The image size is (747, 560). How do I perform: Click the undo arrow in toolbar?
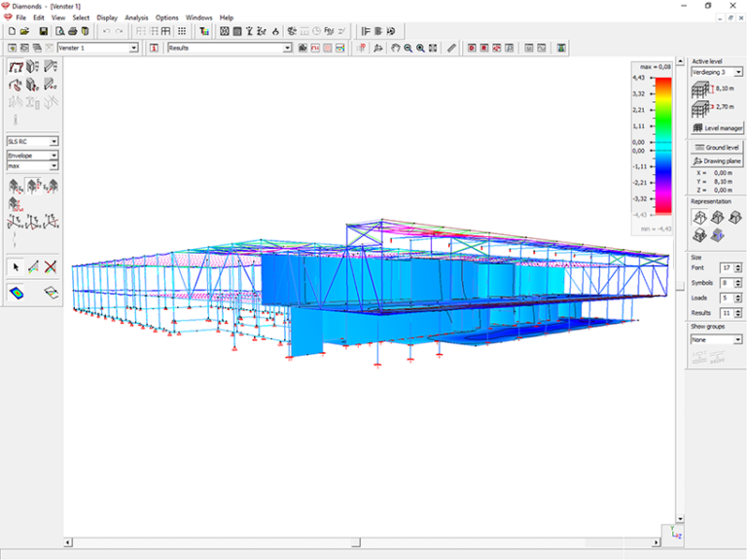[106, 31]
